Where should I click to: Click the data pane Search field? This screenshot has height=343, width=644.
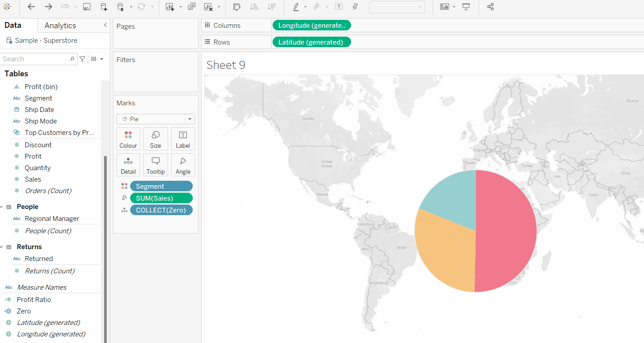pyautogui.click(x=39, y=59)
